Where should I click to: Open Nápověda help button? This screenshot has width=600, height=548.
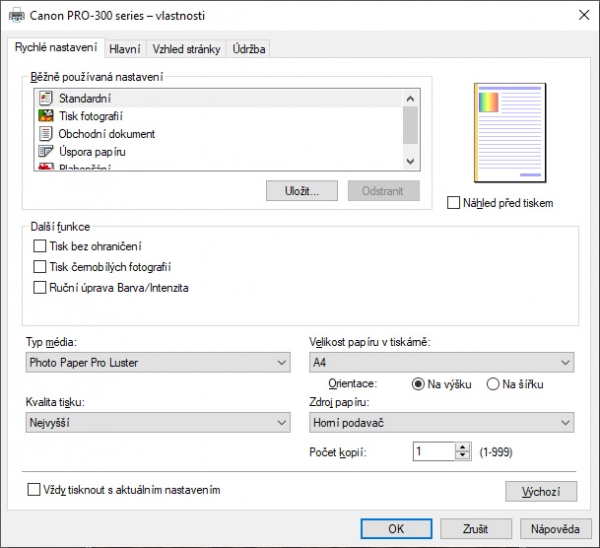coord(555,529)
